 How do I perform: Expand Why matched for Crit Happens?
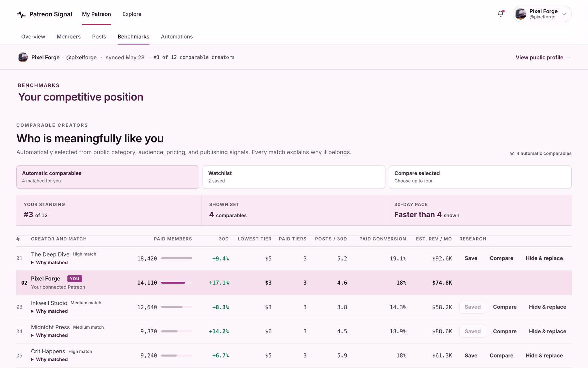(x=49, y=359)
